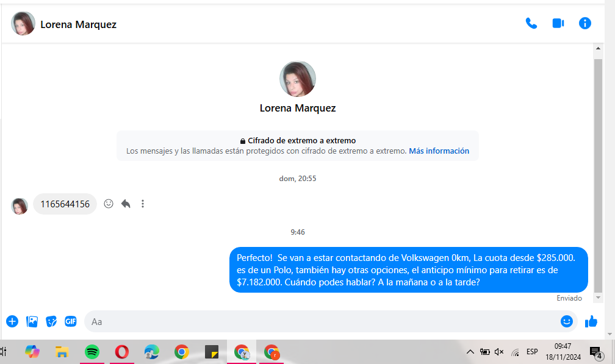Open conversation information panel
The width and height of the screenshot is (615, 364).
click(584, 24)
